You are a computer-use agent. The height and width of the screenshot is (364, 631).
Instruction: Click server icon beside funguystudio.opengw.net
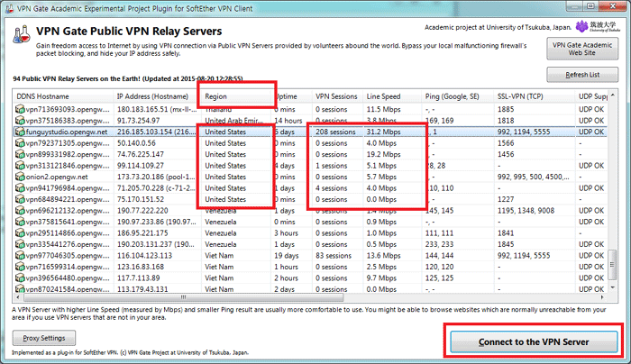[18, 131]
